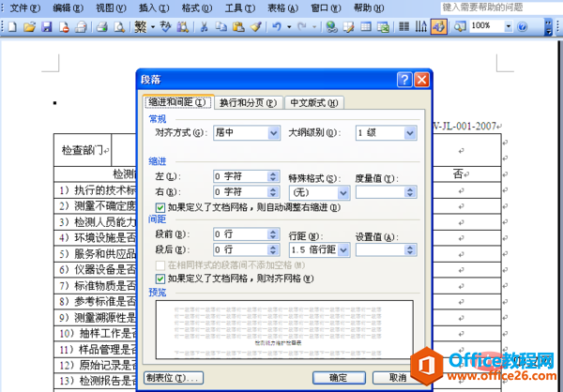Screen dimensions: 563x392
Task: Switch to the 换行和分页 tab
Action: coord(249,103)
